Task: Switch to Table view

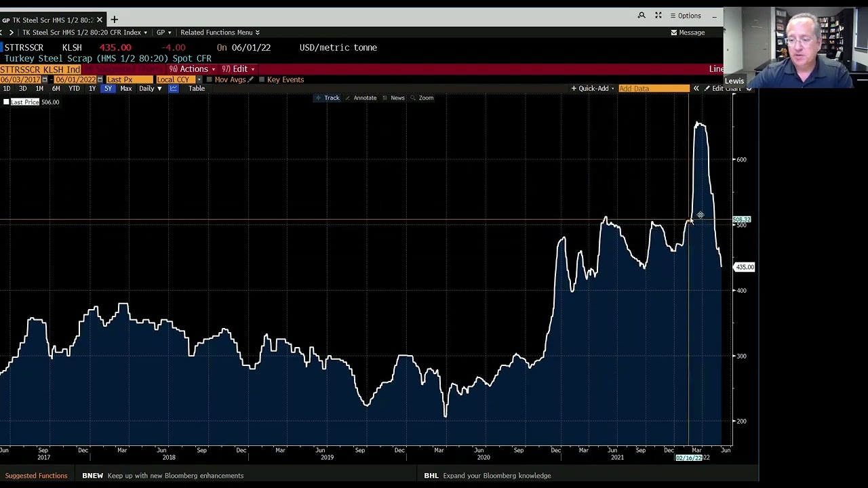Action: pos(197,89)
